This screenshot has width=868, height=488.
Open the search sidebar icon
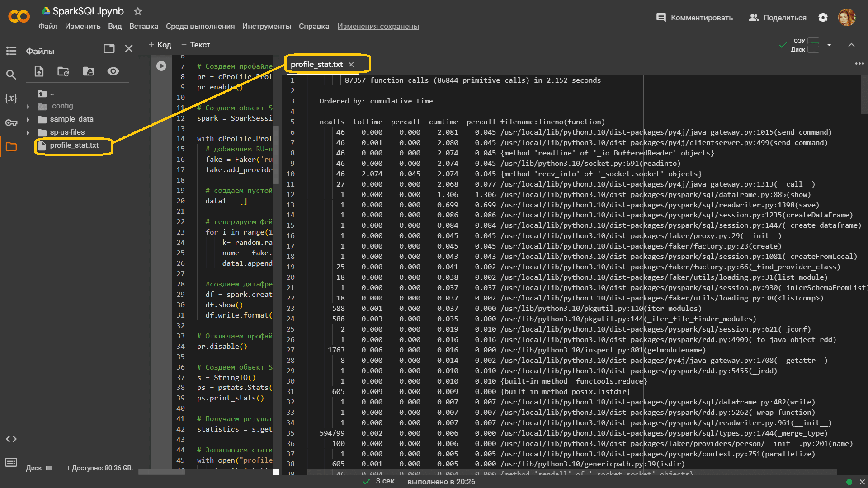point(11,75)
